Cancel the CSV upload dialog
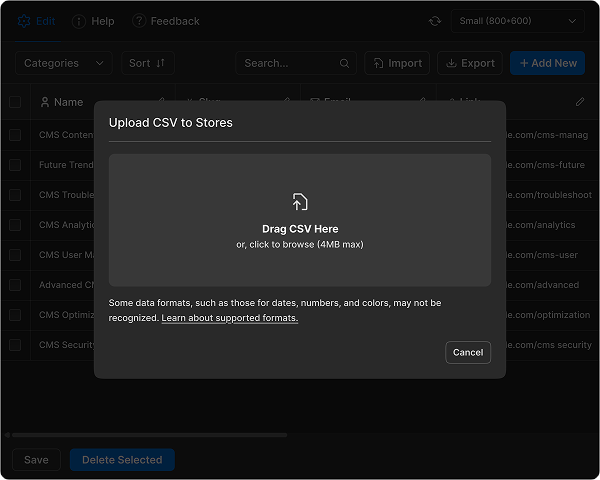 click(468, 352)
